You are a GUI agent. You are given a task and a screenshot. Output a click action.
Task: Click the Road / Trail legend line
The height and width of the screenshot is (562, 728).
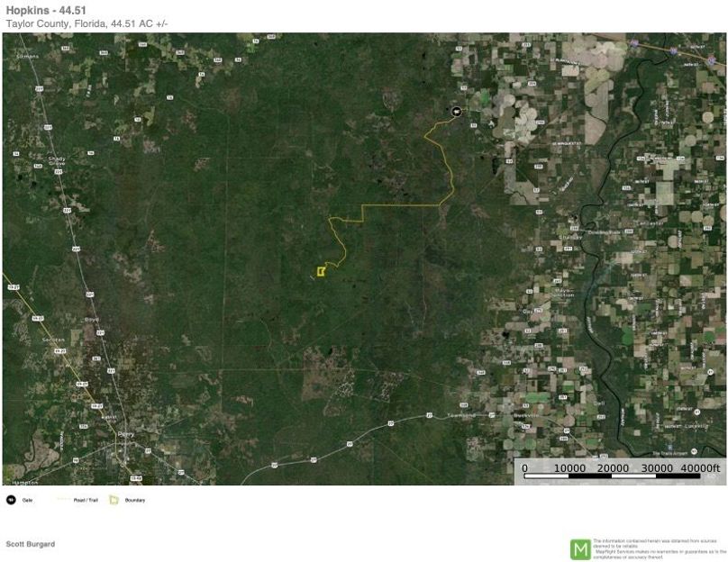[64, 500]
